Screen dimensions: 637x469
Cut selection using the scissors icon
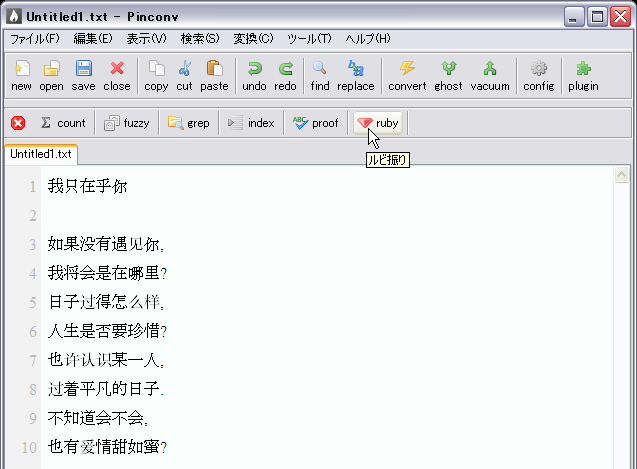[184, 76]
